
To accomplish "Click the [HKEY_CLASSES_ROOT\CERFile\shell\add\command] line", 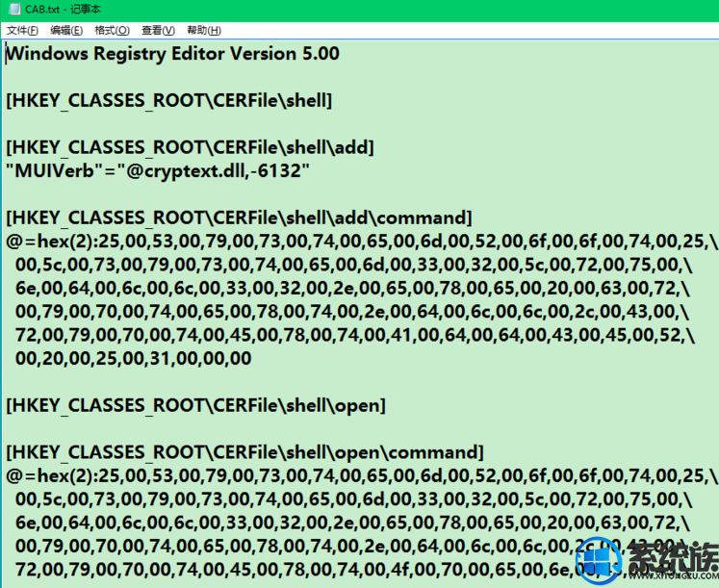I will pyautogui.click(x=239, y=217).
